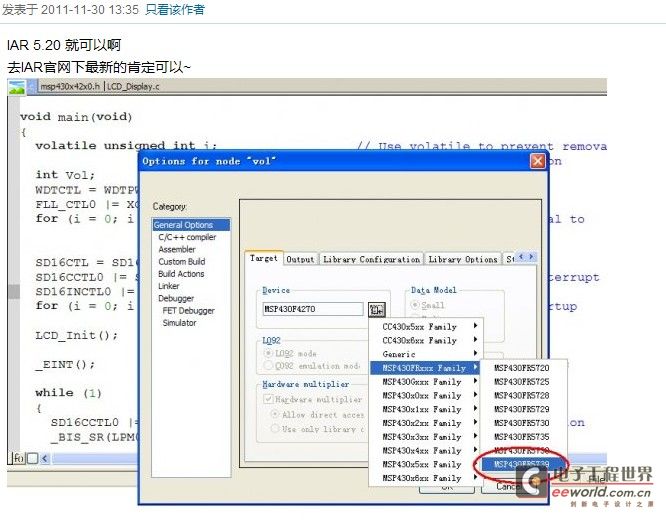Switch to the Library Options tab
Viewport: 666px width, 522px height.
(x=463, y=259)
